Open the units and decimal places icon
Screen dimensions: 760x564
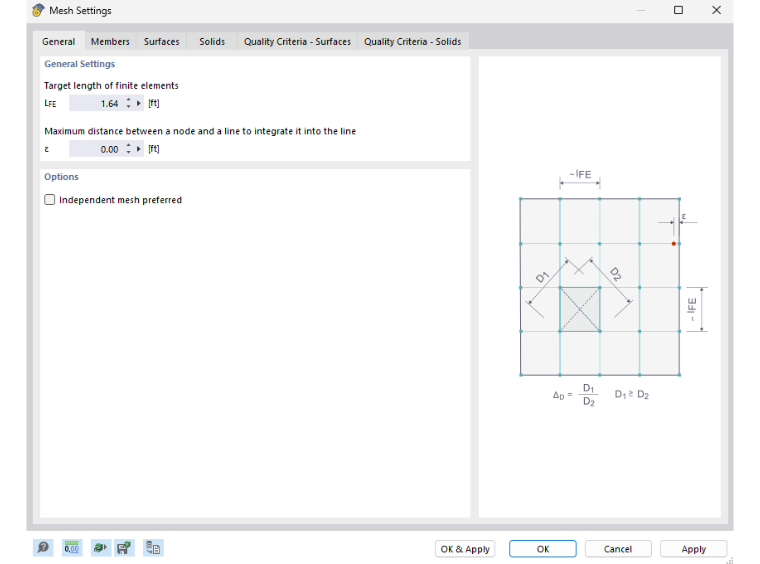(72, 548)
